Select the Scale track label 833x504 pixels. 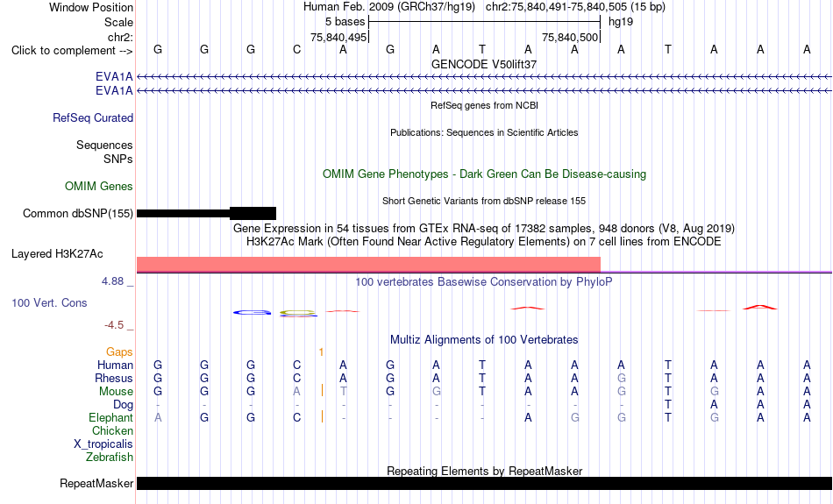[x=118, y=22]
